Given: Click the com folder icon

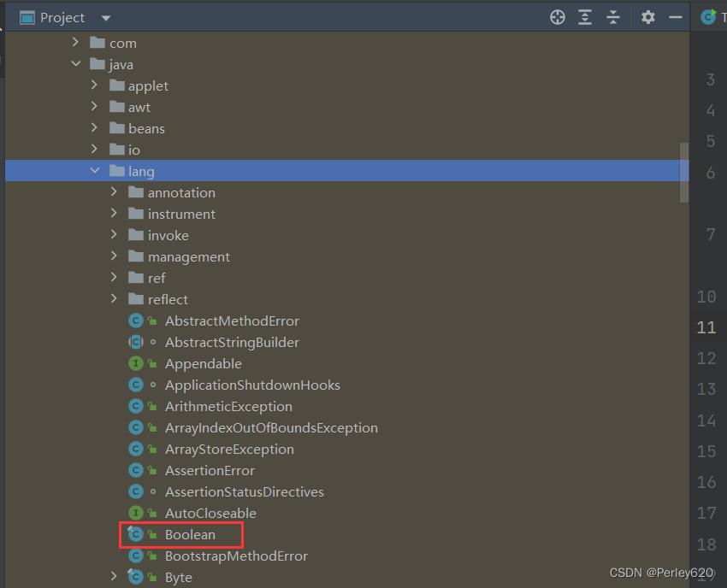Looking at the screenshot, I should 98,43.
